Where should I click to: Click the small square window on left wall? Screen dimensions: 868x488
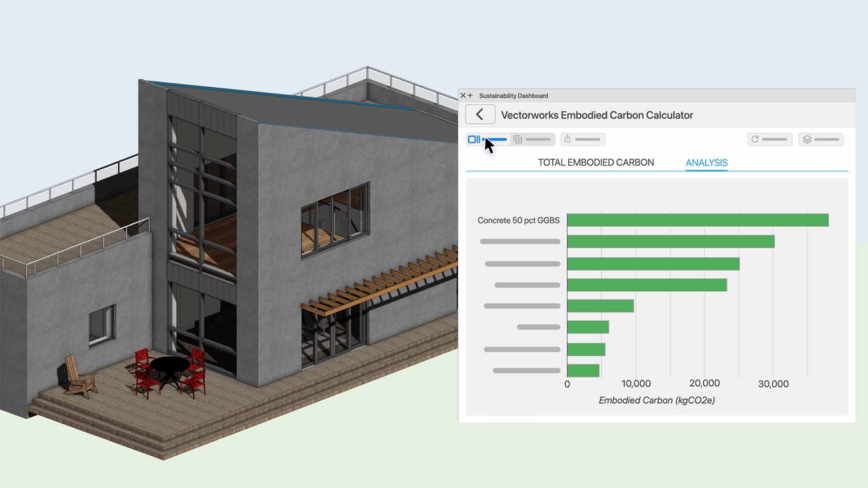point(102,325)
